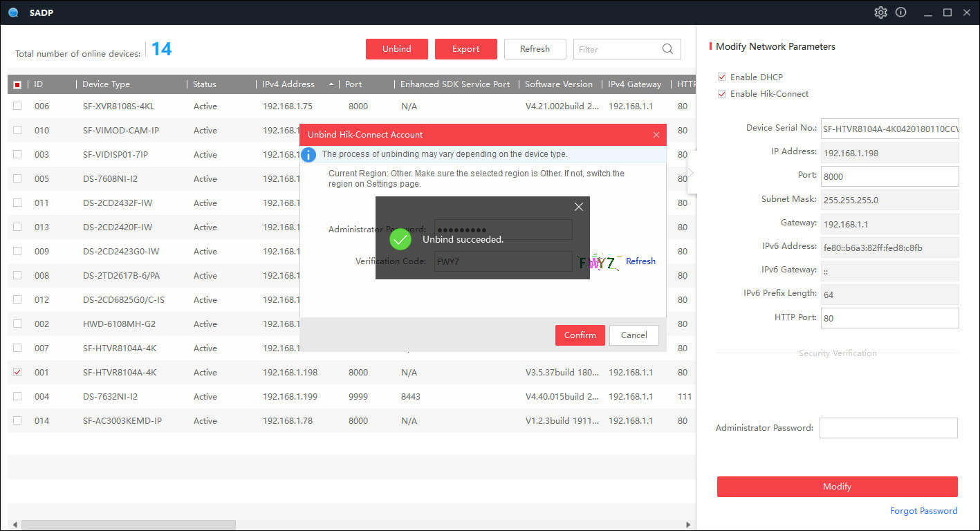Check device 010 SF-VIMOD-CAM-IP checkbox
Viewport: 980px width, 531px height.
[17, 130]
